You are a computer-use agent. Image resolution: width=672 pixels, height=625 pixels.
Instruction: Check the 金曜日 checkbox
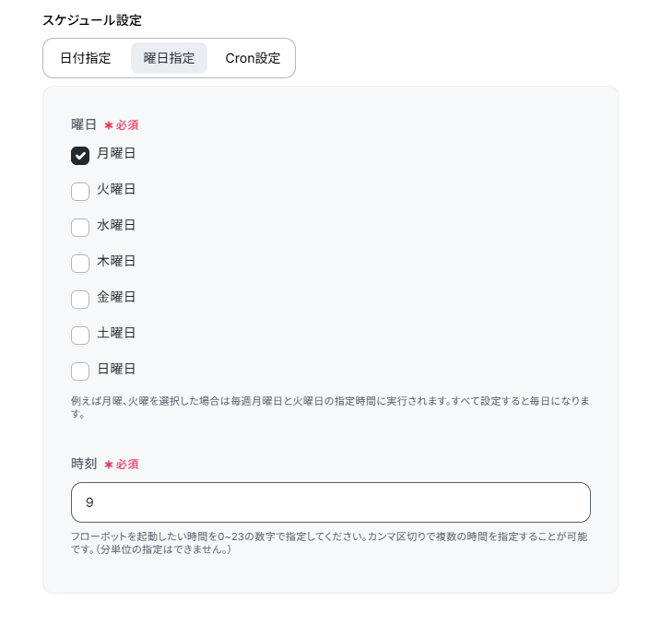click(80, 300)
